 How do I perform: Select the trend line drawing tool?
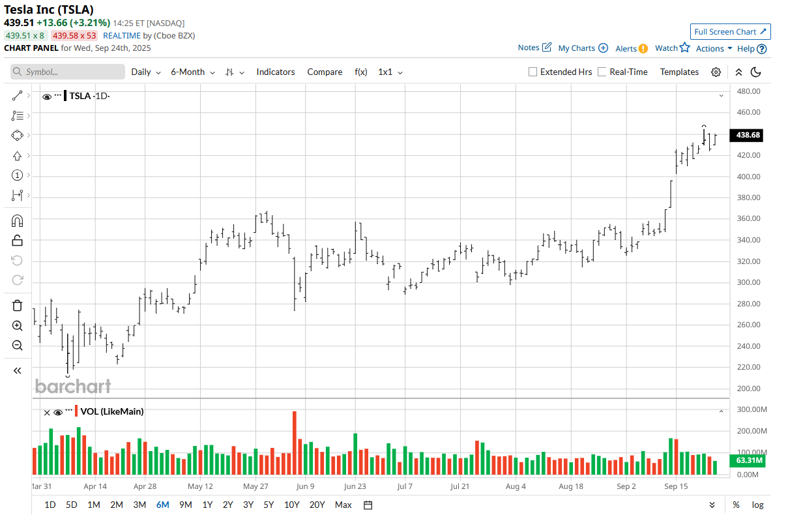point(18,96)
